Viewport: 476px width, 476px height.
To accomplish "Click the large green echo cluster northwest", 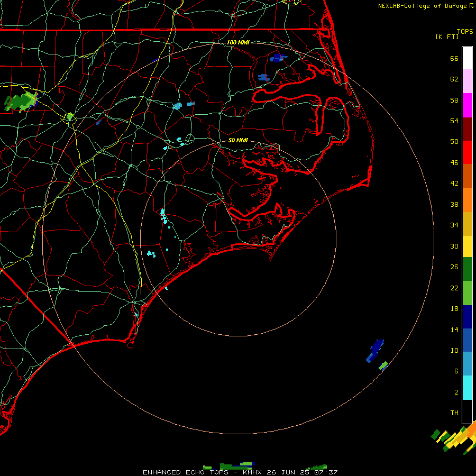I will [21, 102].
